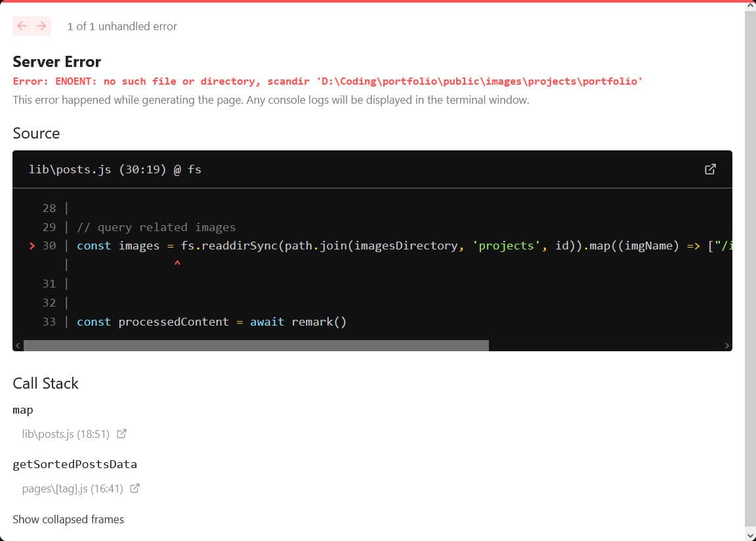This screenshot has height=541, width=756.
Task: Select the map call stack entry
Action: [x=23, y=410]
